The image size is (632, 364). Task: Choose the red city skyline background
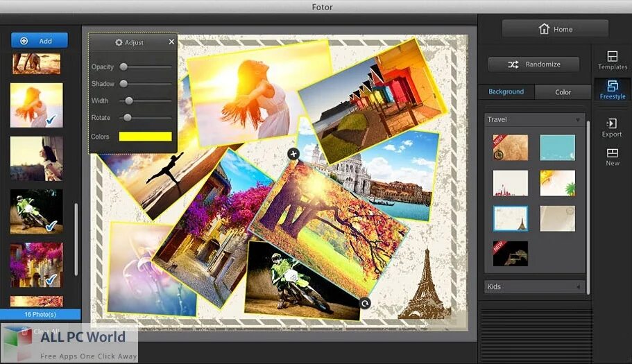tap(511, 183)
